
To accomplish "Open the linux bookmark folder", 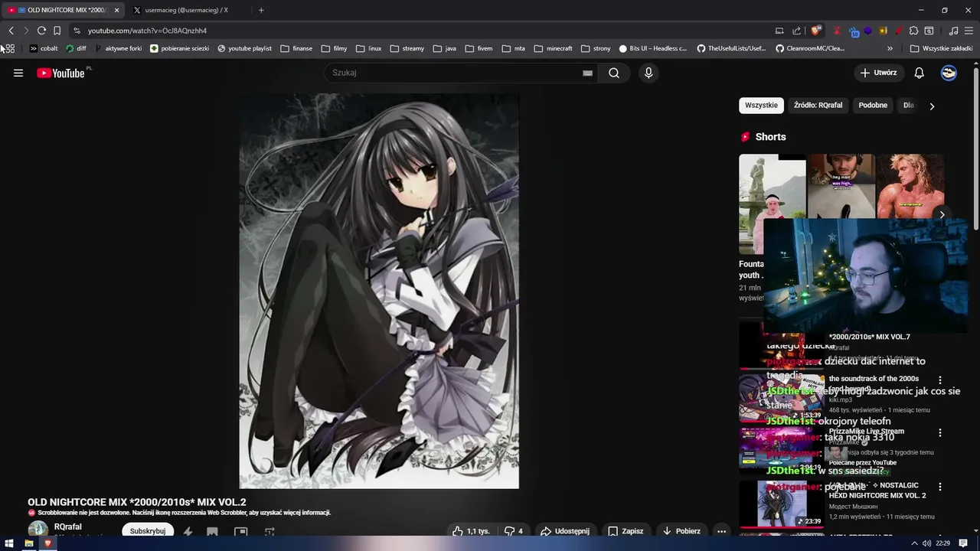I will point(368,48).
